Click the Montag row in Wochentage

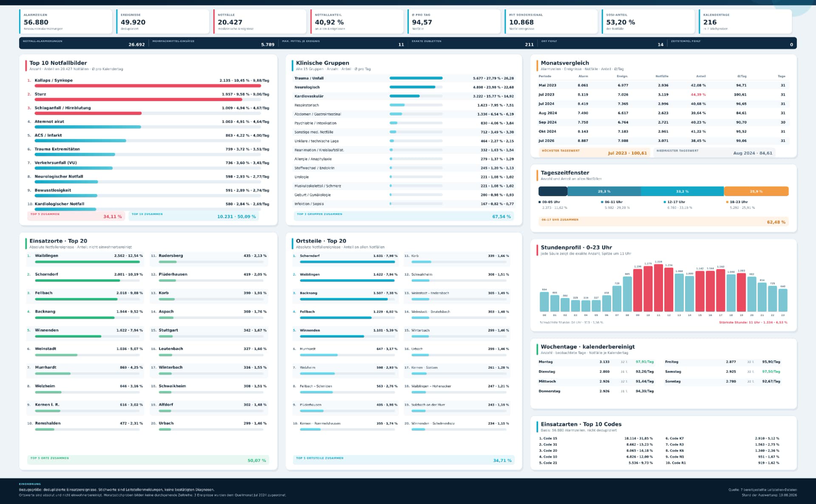pos(596,362)
